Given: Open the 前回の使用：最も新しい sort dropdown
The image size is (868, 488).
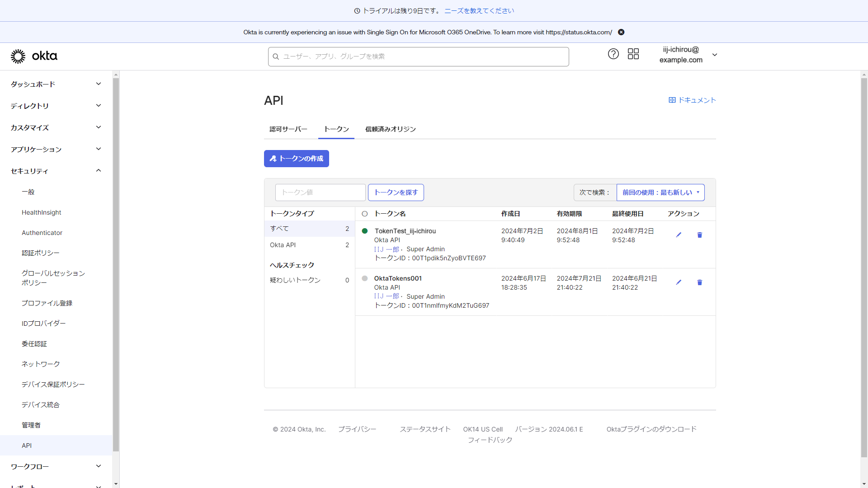Looking at the screenshot, I should (660, 192).
